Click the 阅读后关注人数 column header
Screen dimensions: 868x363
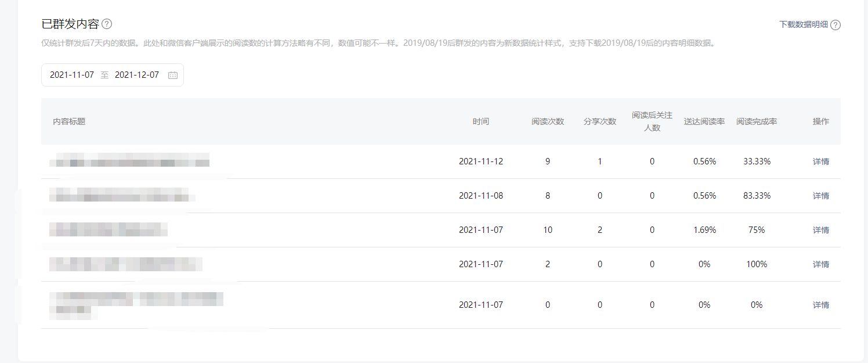[x=652, y=121]
